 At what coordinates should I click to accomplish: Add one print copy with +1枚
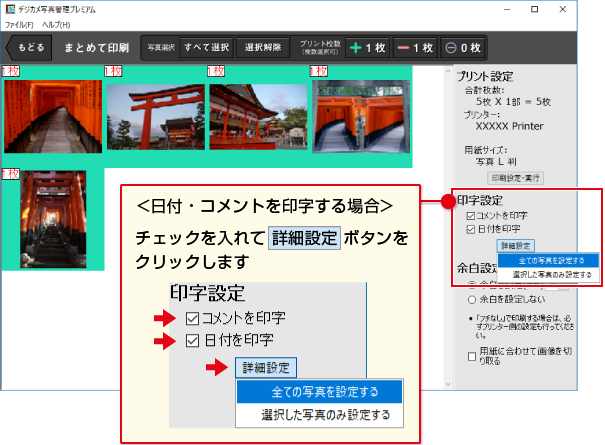[x=368, y=47]
